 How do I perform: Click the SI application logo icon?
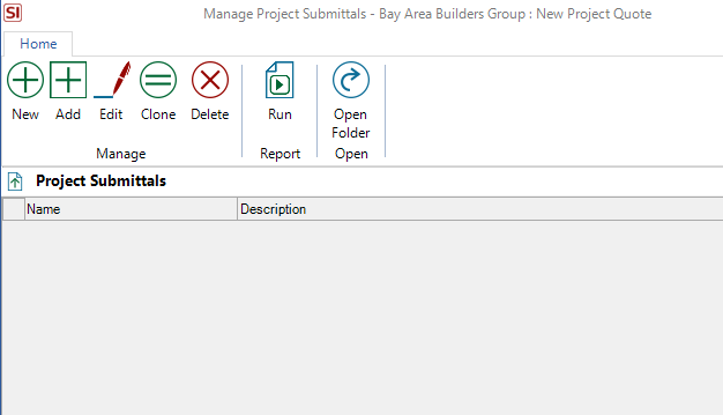(12, 12)
